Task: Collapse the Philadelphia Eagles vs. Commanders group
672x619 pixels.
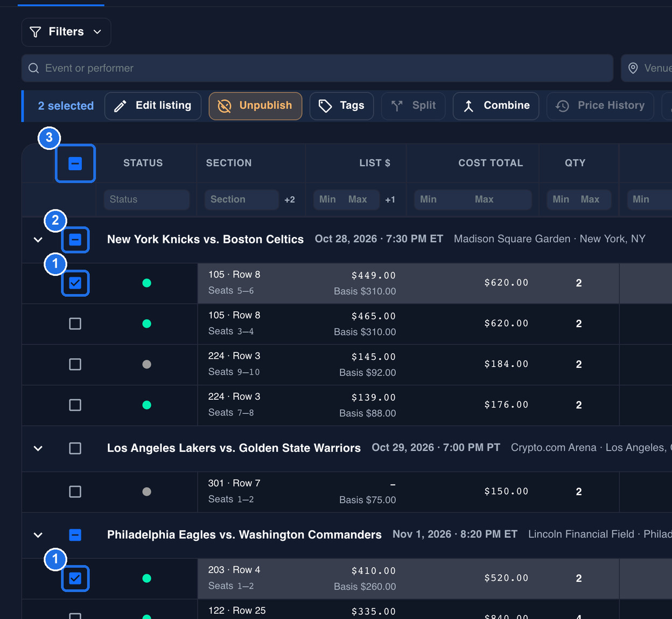Action: [x=38, y=535]
